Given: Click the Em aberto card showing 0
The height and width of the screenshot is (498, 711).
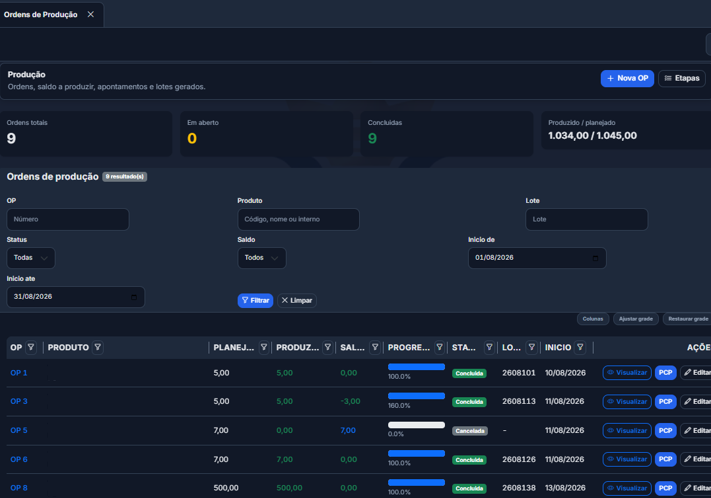Looking at the screenshot, I should pyautogui.click(x=267, y=134).
